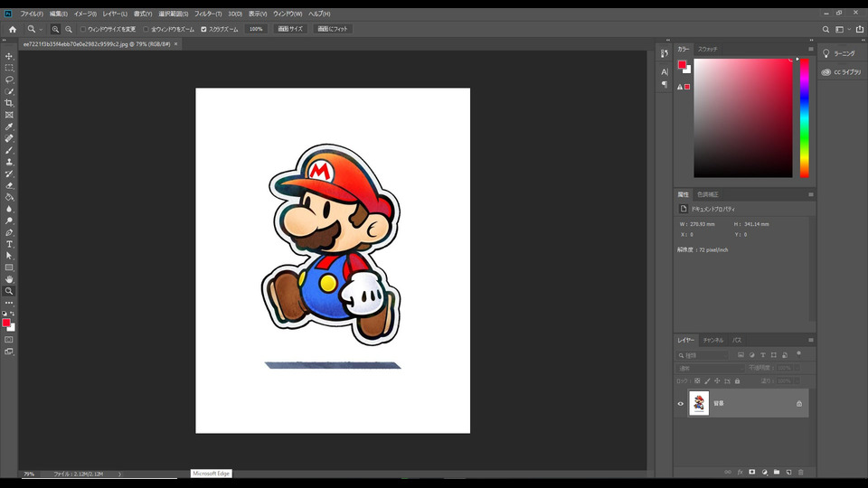Image resolution: width=868 pixels, height=488 pixels.
Task: Open CC ライブラリ panel
Action: pos(842,72)
